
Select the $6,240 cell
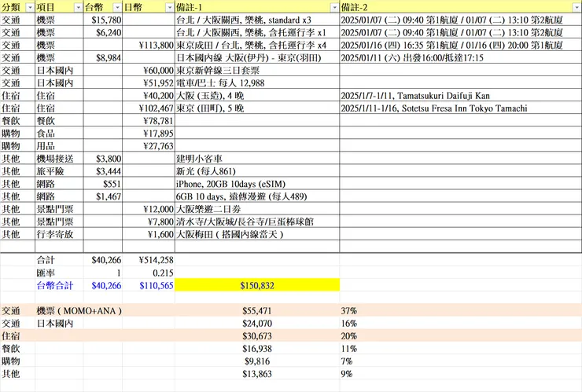click(103, 33)
